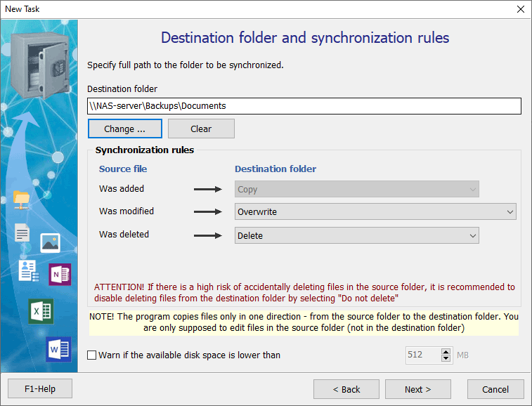Click the red ATTENTION warning text
The width and height of the screenshot is (532, 406).
tap(304, 292)
